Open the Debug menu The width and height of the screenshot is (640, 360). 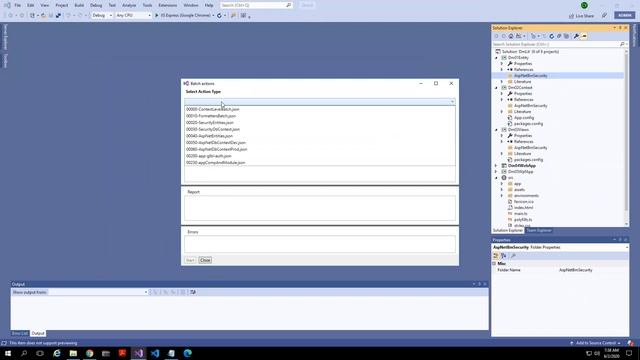[x=96, y=5]
